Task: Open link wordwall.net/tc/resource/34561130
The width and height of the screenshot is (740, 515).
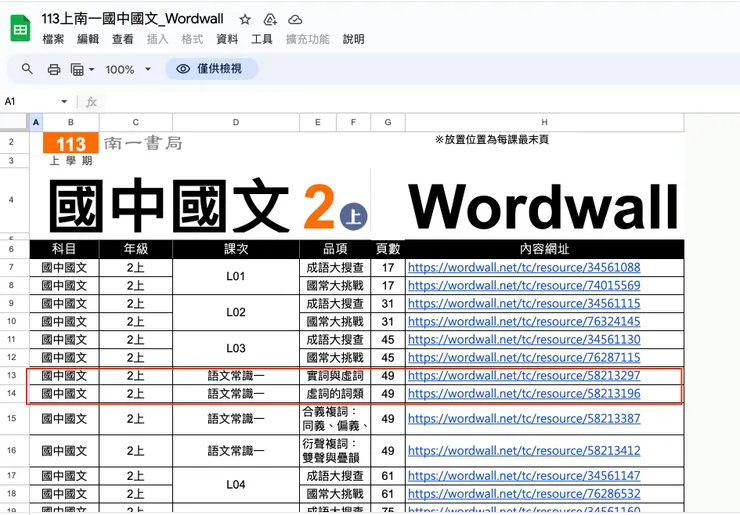Action: pyautogui.click(x=524, y=339)
